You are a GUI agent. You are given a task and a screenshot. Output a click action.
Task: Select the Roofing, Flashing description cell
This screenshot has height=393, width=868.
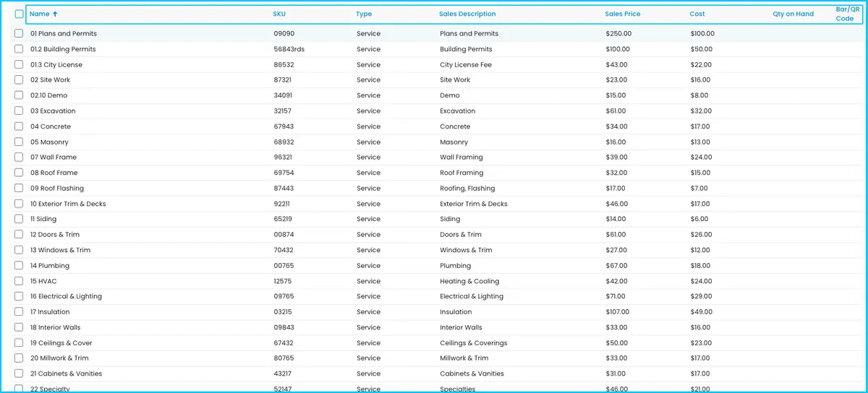467,188
